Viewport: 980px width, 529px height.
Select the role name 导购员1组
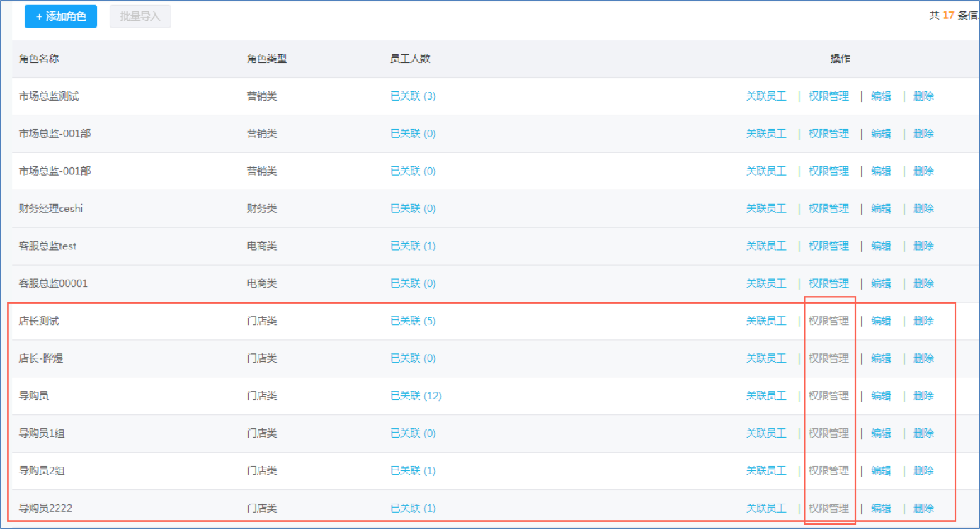pos(42,434)
